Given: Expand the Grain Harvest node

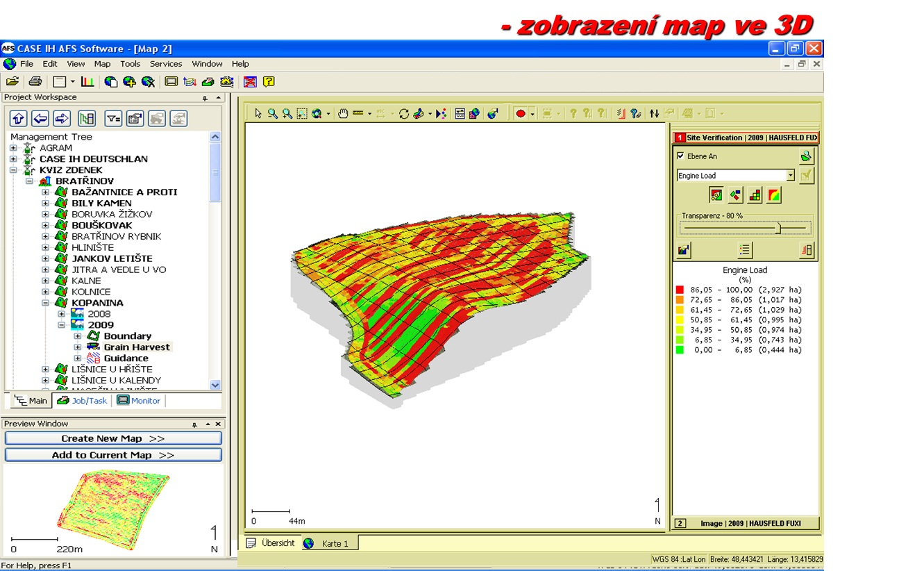Looking at the screenshot, I should 77,347.
